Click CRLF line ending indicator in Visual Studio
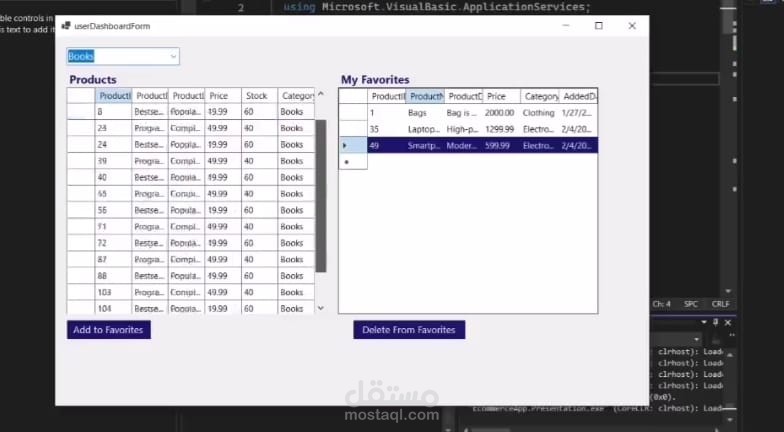The image size is (784, 432). point(720,304)
